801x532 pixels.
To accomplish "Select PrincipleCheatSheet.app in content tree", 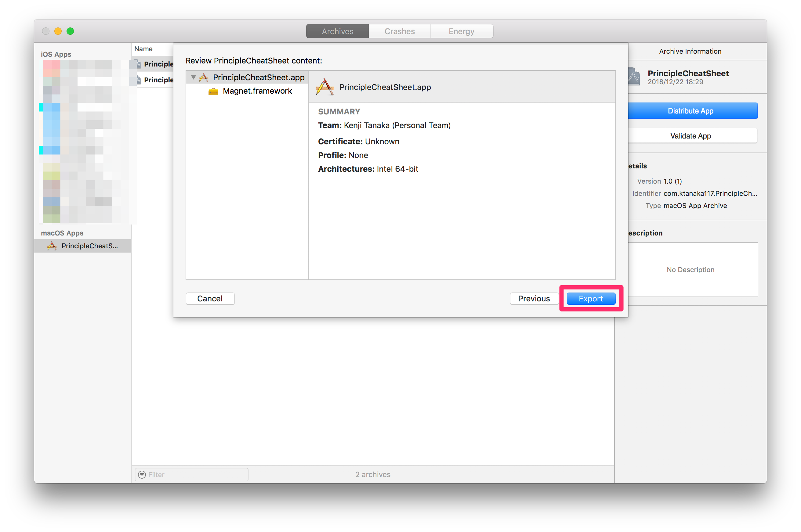I will coord(247,77).
